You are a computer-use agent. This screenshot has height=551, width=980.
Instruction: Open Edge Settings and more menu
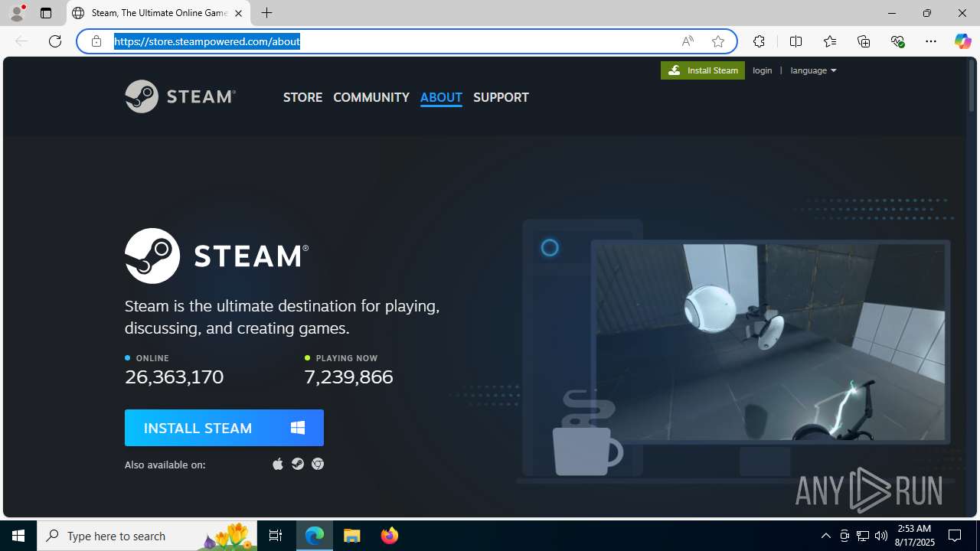pyautogui.click(x=931, y=41)
